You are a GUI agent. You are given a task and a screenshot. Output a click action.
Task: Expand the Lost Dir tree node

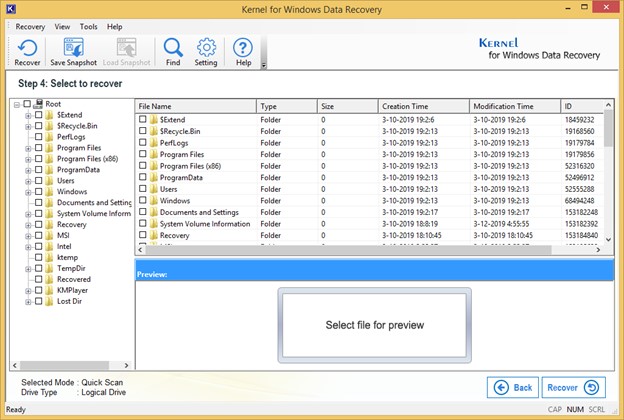point(28,302)
